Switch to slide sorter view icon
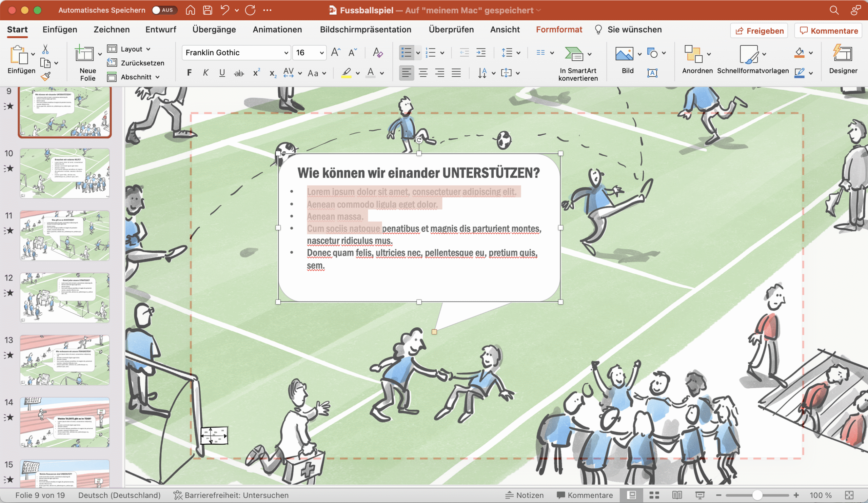This screenshot has height=503, width=868. tap(654, 495)
